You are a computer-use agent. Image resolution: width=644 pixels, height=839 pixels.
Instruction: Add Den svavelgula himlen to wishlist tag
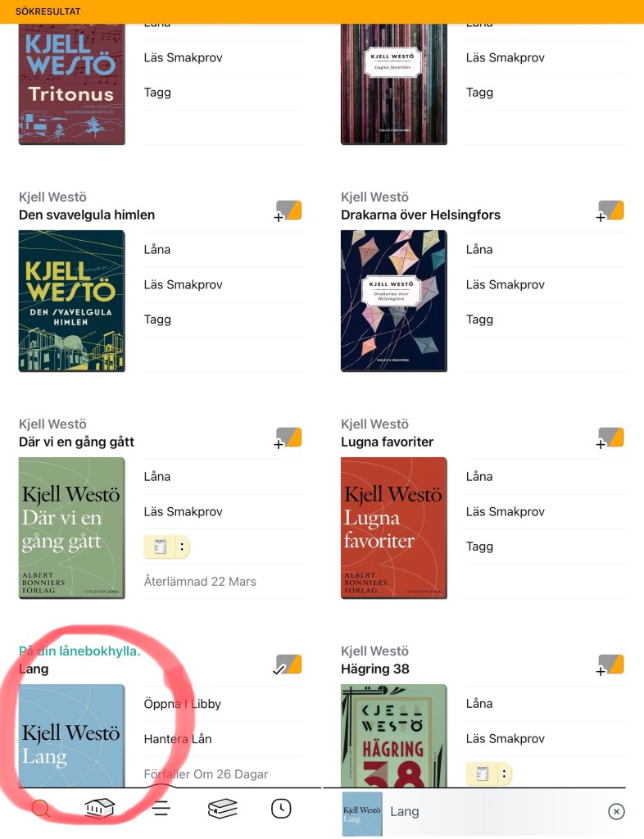pyautogui.click(x=288, y=211)
